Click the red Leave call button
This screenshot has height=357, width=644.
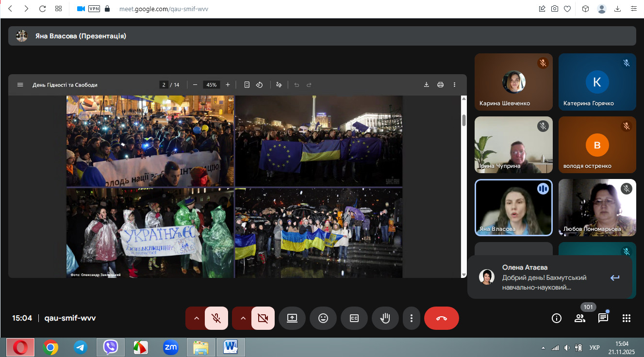(x=441, y=318)
